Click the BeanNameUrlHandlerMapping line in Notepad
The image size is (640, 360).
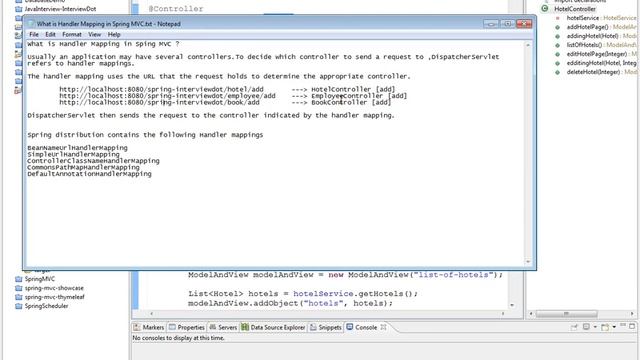[78, 148]
